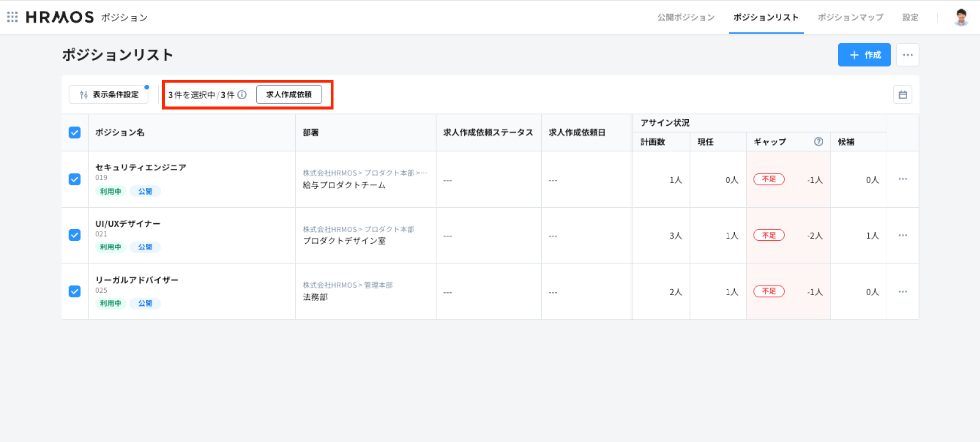The width and height of the screenshot is (980, 442).
Task: Open row menu for UI/UXデザイナー
Action: [903, 235]
